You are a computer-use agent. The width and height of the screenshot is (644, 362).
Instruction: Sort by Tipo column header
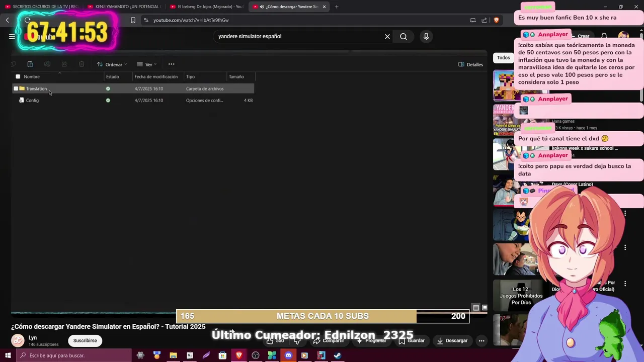coord(190,76)
